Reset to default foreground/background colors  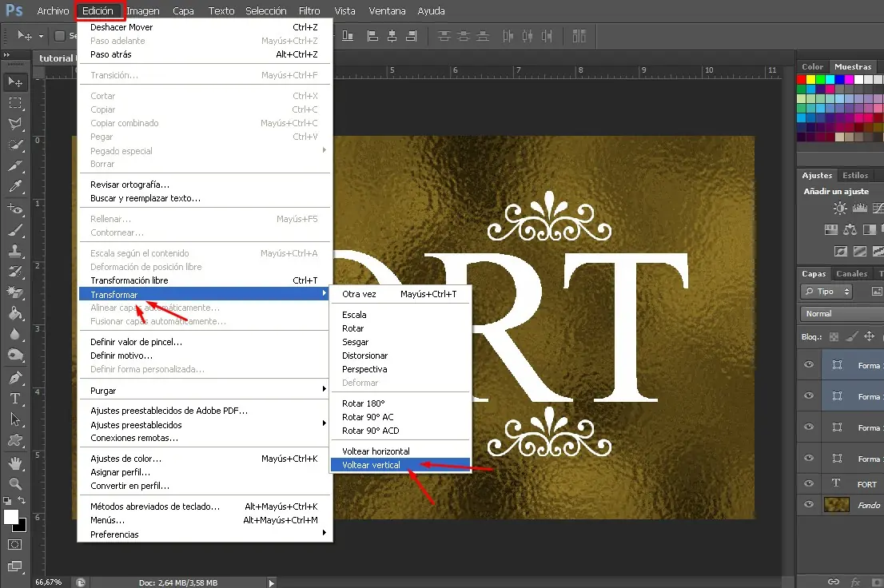coord(6,500)
